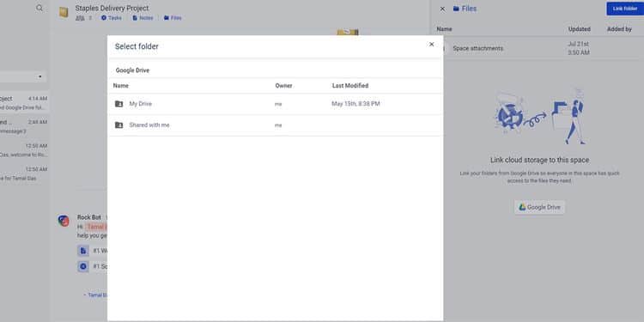Click Rock Bot sender name

tap(89, 217)
